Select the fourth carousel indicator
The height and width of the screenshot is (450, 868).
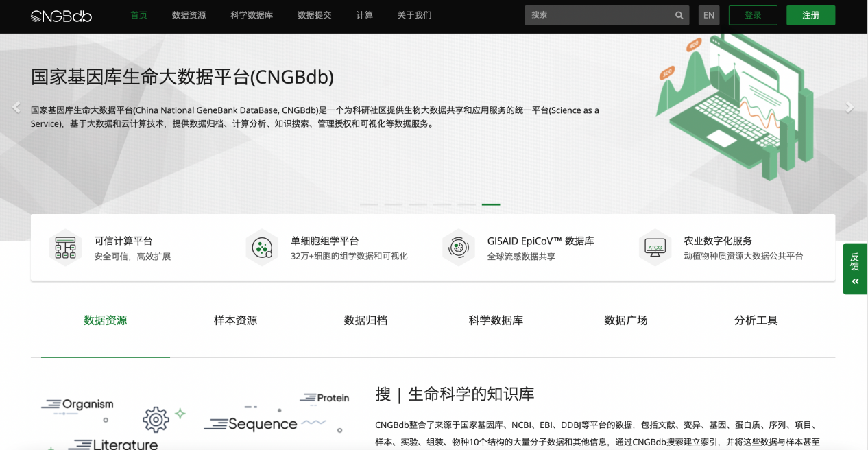tap(442, 204)
